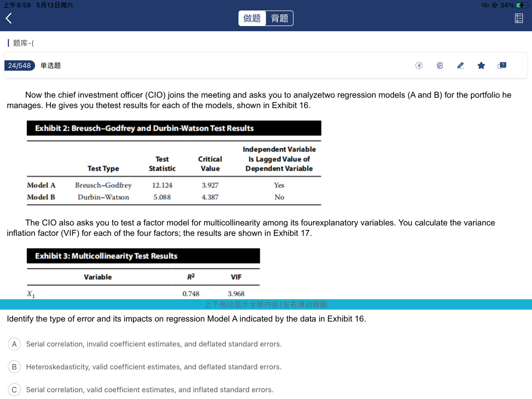Tap the 34% battery percentage text
The height and width of the screenshot is (399, 532).
507,5
